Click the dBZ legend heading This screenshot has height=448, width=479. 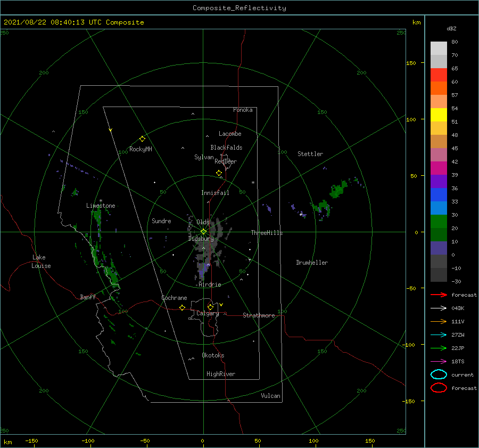451,28
